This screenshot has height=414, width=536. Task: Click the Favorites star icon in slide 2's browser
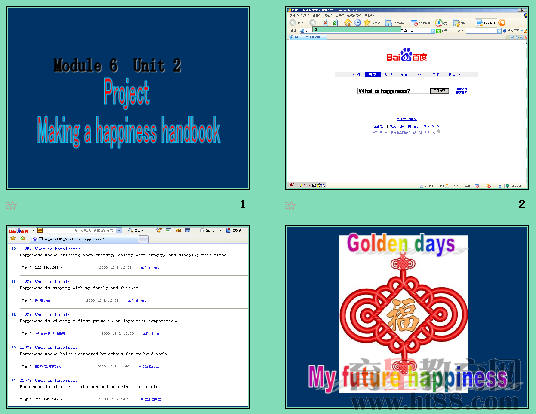(367, 23)
